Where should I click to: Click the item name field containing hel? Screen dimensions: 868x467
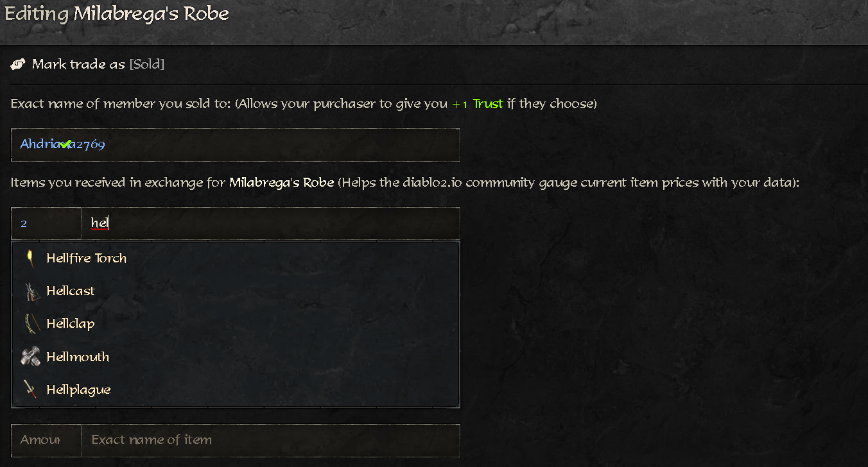pyautogui.click(x=271, y=223)
